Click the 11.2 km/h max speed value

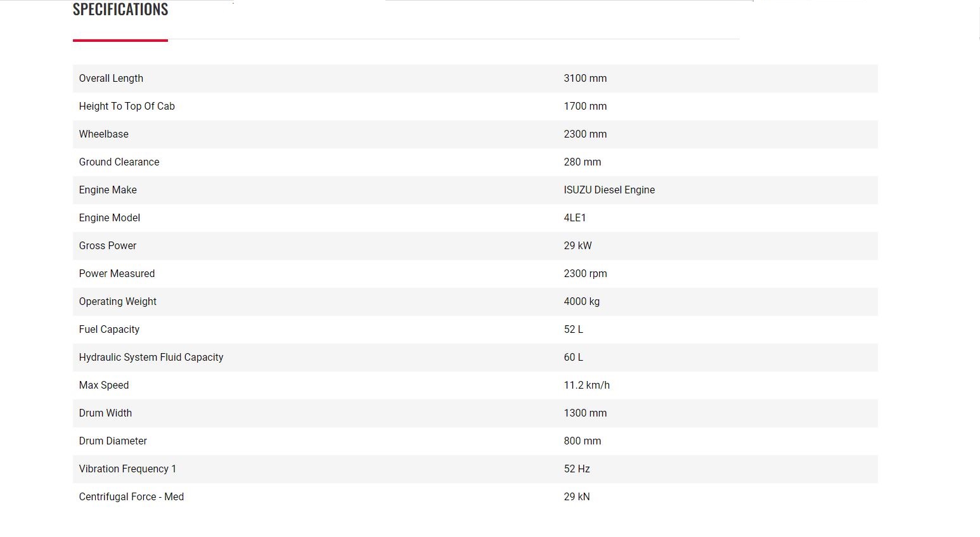pos(586,385)
